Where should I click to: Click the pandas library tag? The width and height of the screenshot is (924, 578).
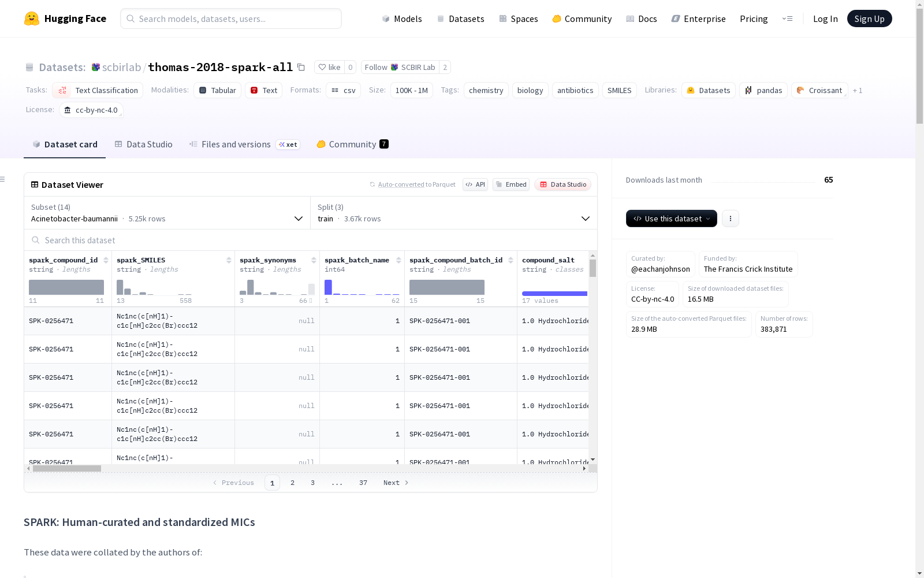[763, 90]
